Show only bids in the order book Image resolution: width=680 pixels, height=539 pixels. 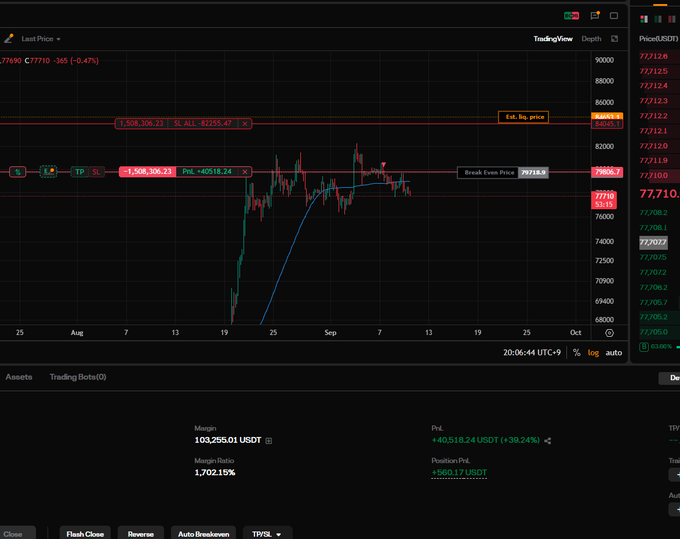[x=658, y=19]
